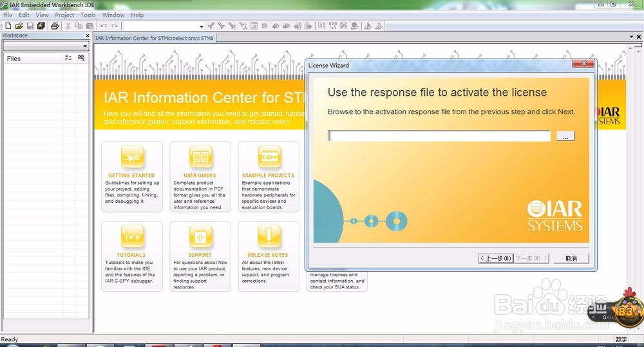Click the Save All icon
Viewport: 644px width, 347px height.
(x=41, y=26)
